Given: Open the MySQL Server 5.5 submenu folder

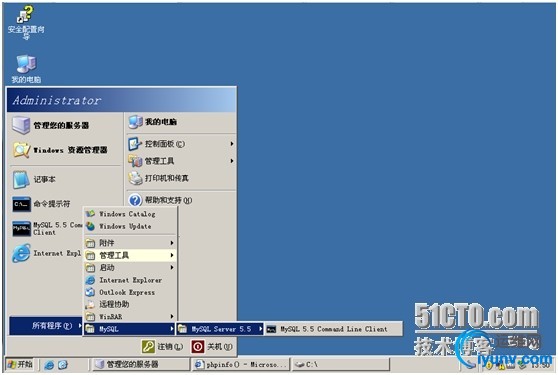Looking at the screenshot, I should (220, 329).
